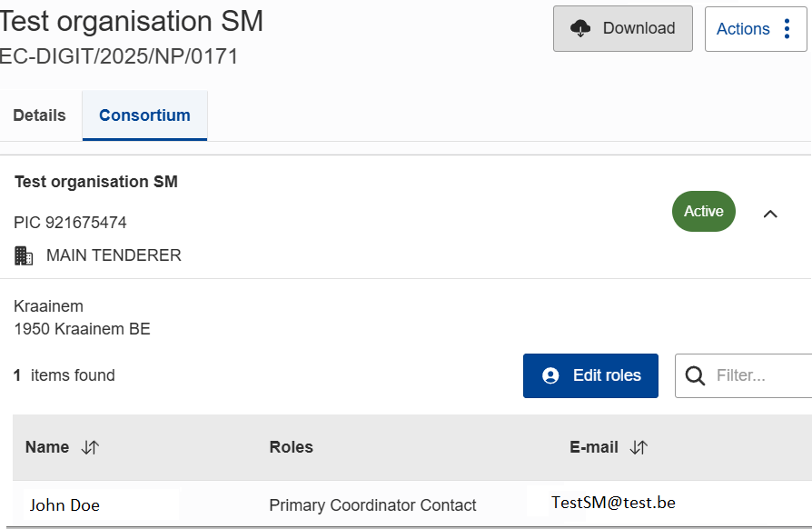Click the person icon on Edit roles
Viewport: 812px width, 529px height.
coord(550,375)
